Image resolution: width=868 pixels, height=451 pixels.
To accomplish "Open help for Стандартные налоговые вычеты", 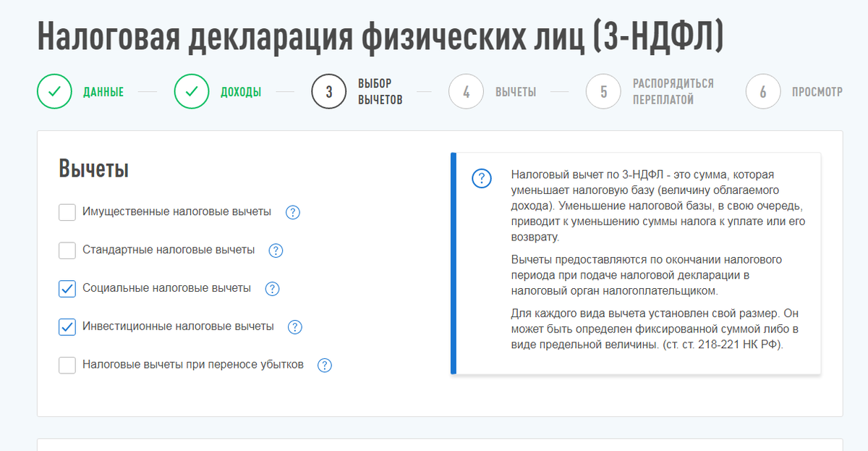I will pyautogui.click(x=276, y=250).
